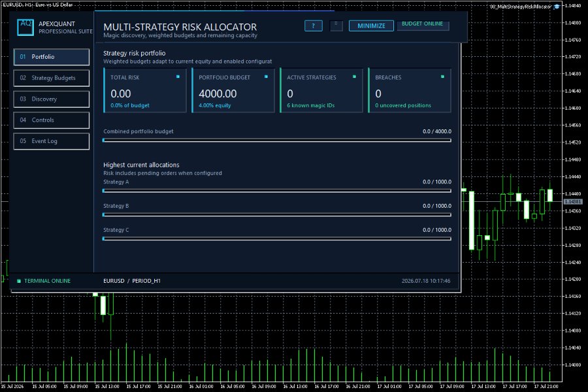Click the Strategy C allocation bar
Viewport: 588px width, 392px height.
(x=277, y=238)
